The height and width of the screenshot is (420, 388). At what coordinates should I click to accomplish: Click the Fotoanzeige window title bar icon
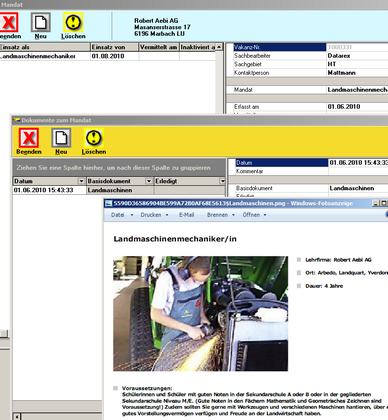pyautogui.click(x=108, y=203)
